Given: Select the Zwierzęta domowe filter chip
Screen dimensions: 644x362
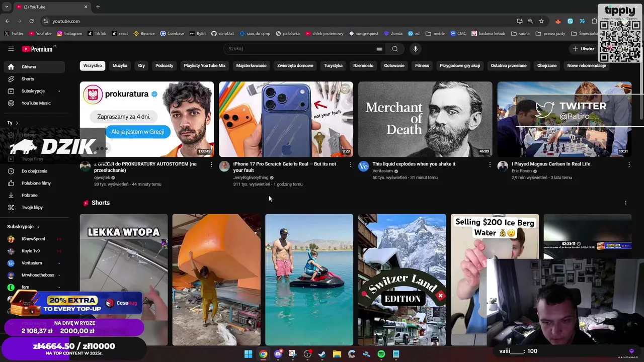Looking at the screenshot, I should click(x=295, y=65).
